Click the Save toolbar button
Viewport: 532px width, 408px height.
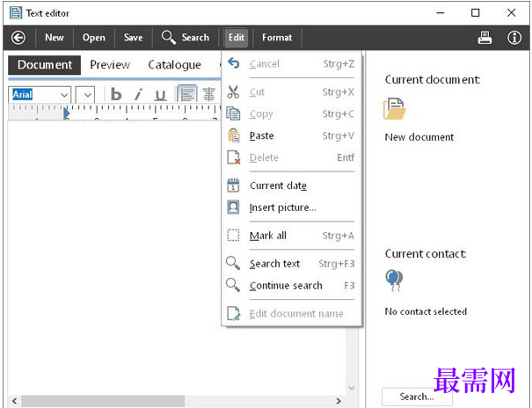point(133,37)
